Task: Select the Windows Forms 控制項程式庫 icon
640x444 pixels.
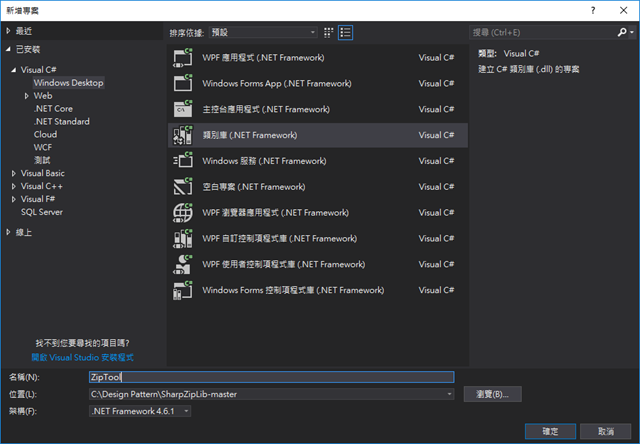Action: point(182,290)
